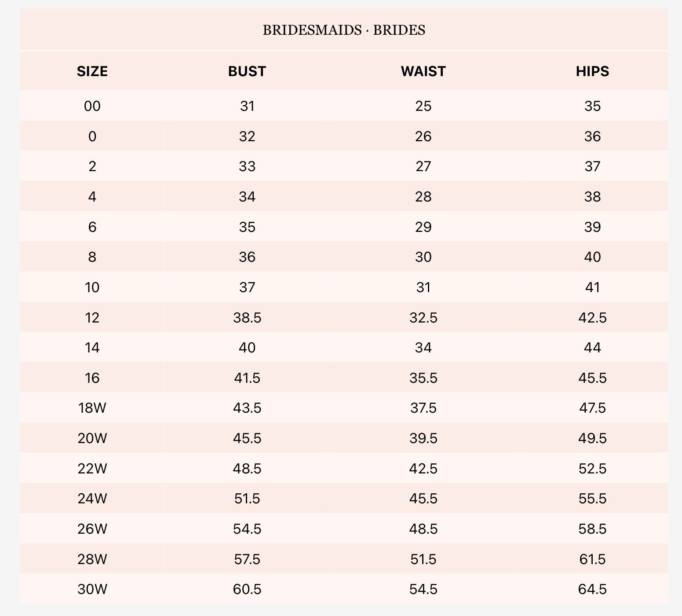Select the HIPS column header
Image resolution: width=682 pixels, height=616 pixels.
point(592,71)
